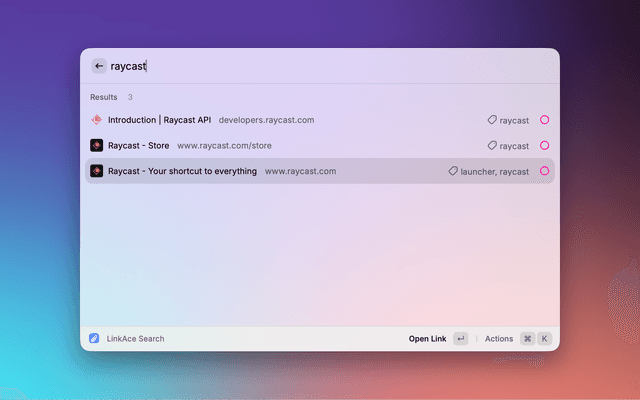Click pink circle in Your shortcut row
The height and width of the screenshot is (400, 640).
tap(544, 171)
